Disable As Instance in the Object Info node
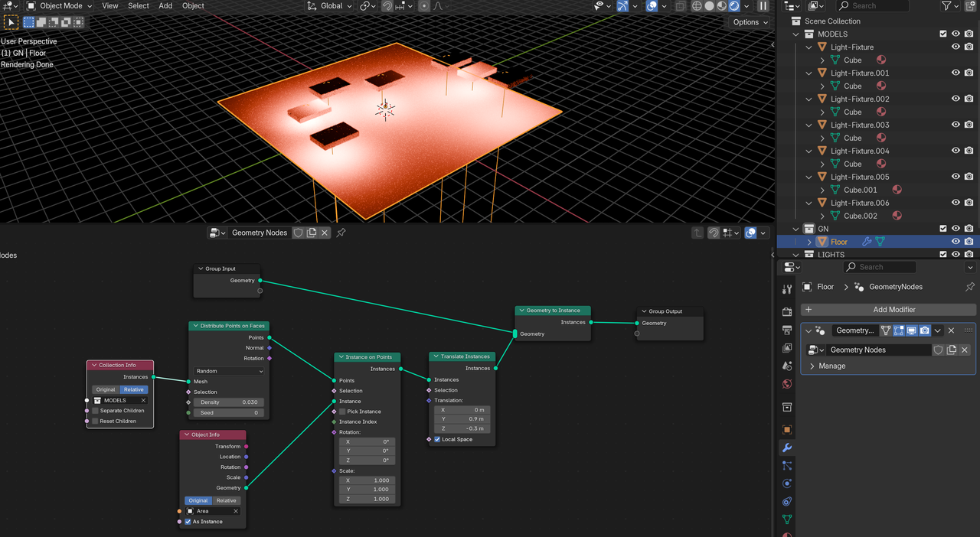 (188, 521)
